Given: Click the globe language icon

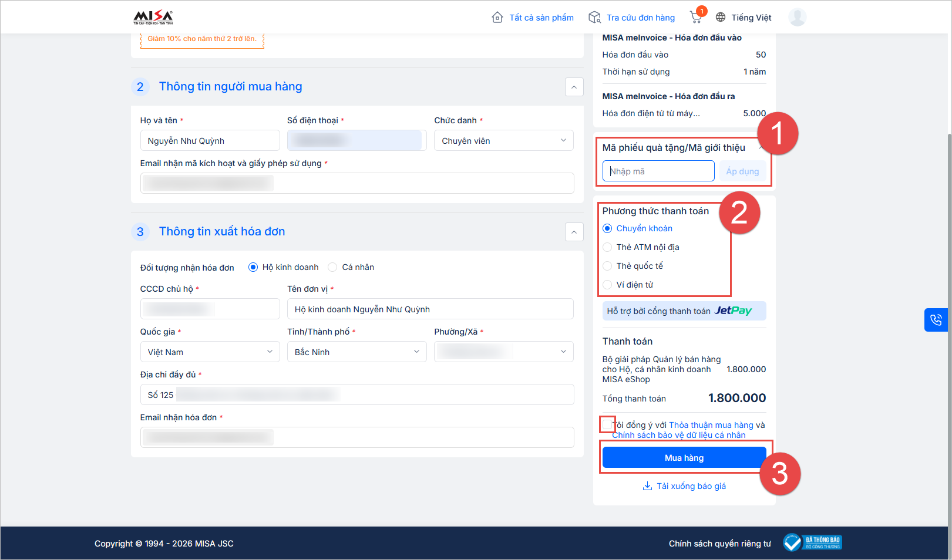Looking at the screenshot, I should pyautogui.click(x=721, y=18).
